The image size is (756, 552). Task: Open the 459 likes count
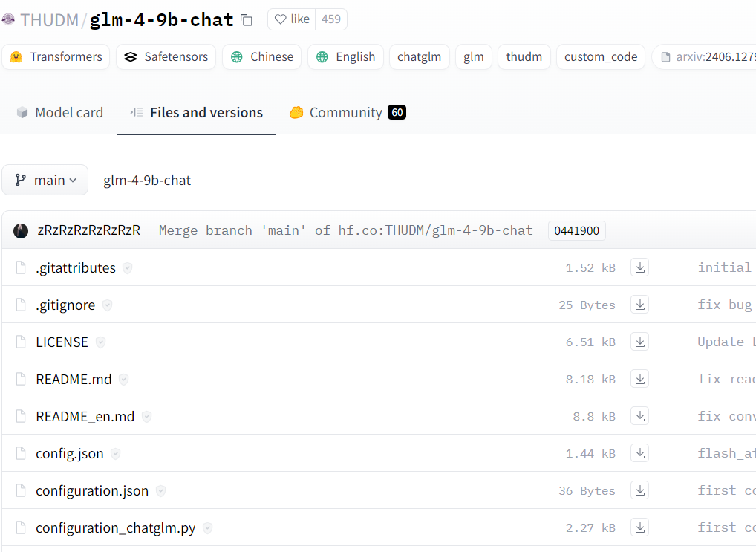[x=330, y=19]
